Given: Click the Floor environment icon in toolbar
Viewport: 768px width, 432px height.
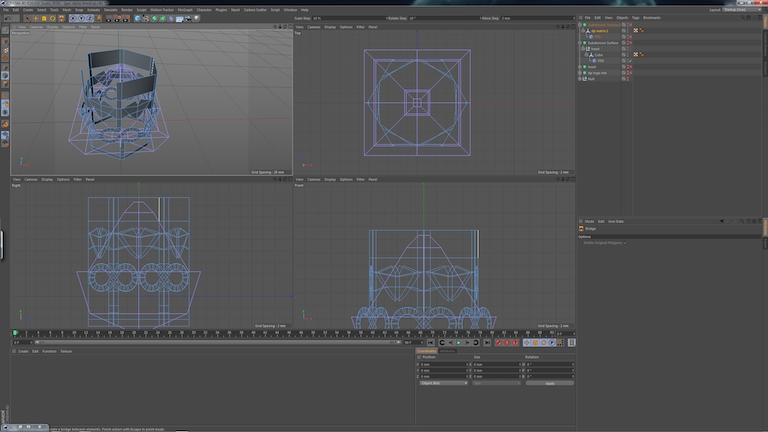Looking at the screenshot, I should [x=179, y=19].
